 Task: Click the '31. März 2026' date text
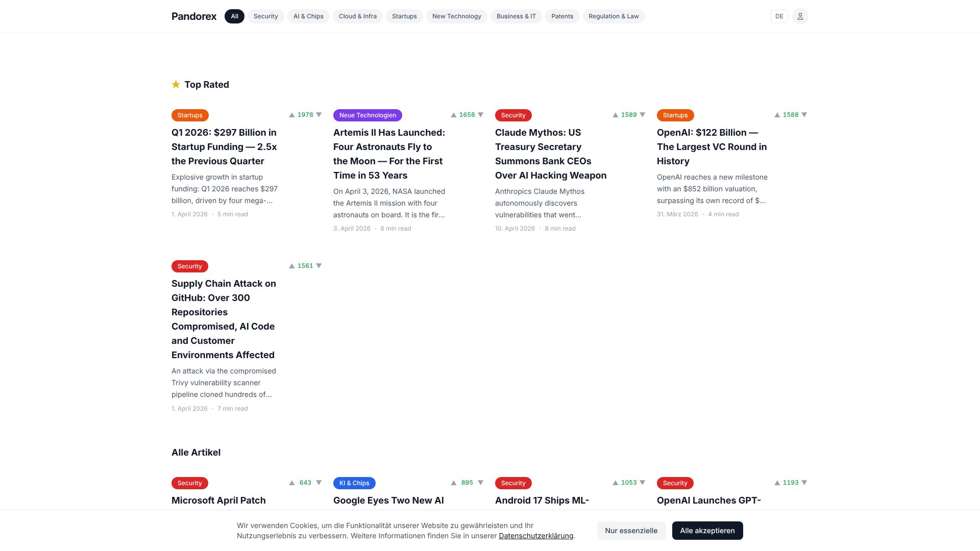[x=677, y=214]
